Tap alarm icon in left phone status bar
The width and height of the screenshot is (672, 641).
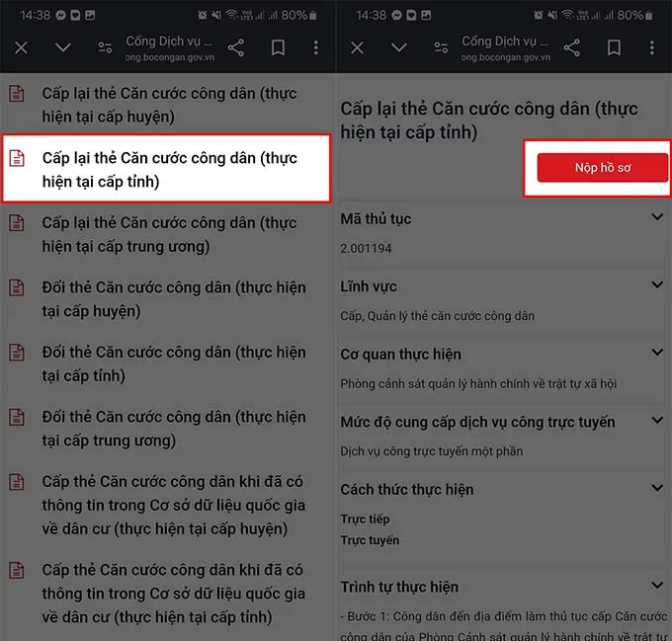click(202, 16)
